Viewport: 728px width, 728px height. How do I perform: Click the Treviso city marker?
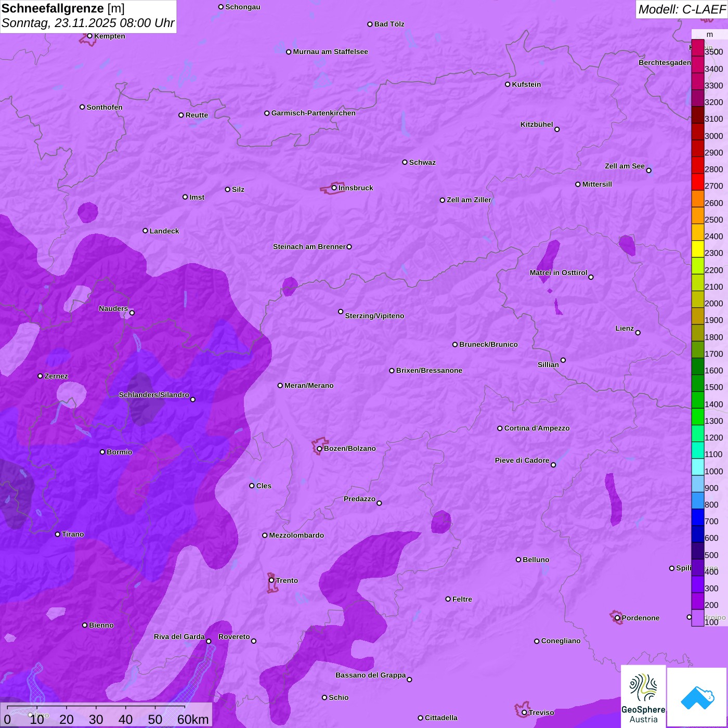click(524, 712)
